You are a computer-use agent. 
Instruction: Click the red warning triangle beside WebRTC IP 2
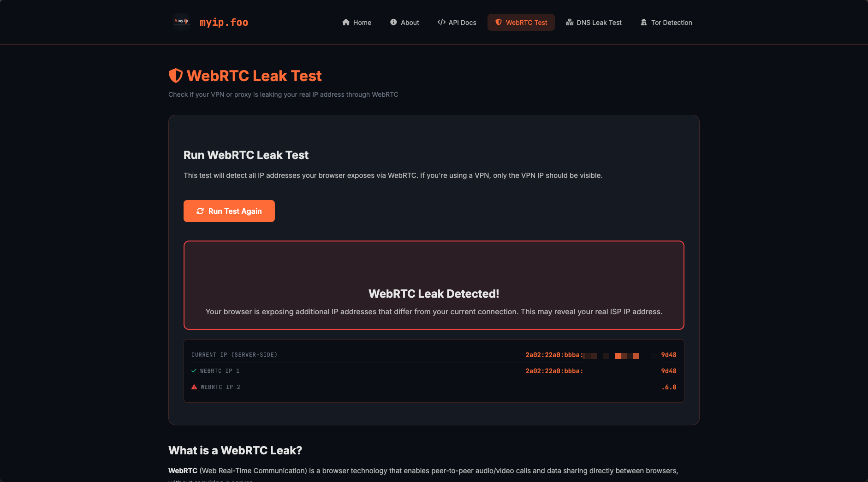point(194,387)
